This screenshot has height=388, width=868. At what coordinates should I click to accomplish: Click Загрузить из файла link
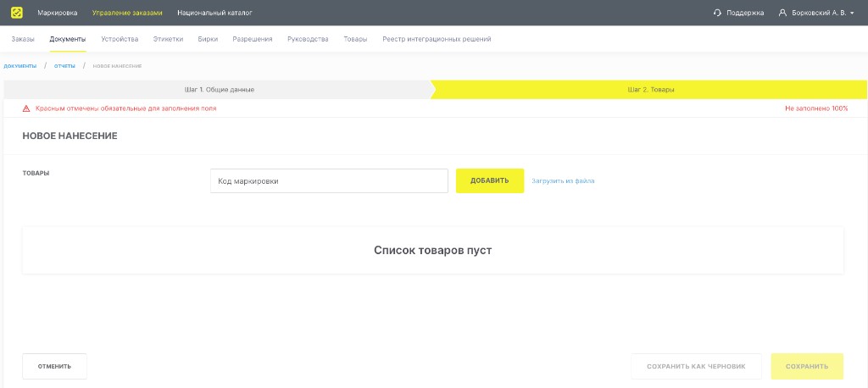563,181
